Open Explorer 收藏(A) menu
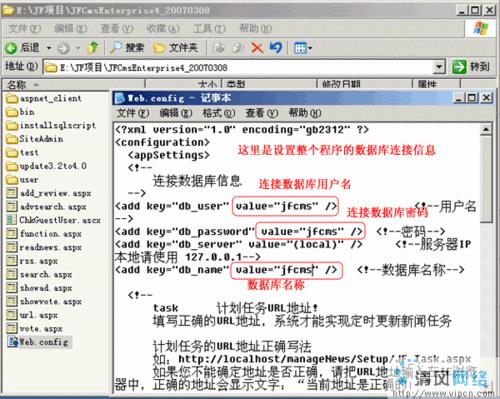The width and height of the screenshot is (500, 399). coord(163,29)
